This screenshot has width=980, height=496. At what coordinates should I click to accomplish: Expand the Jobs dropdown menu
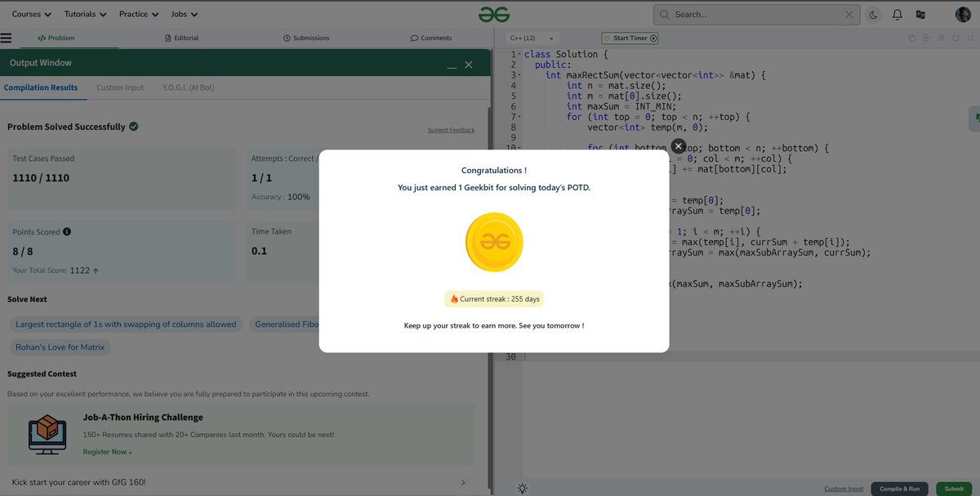(185, 14)
